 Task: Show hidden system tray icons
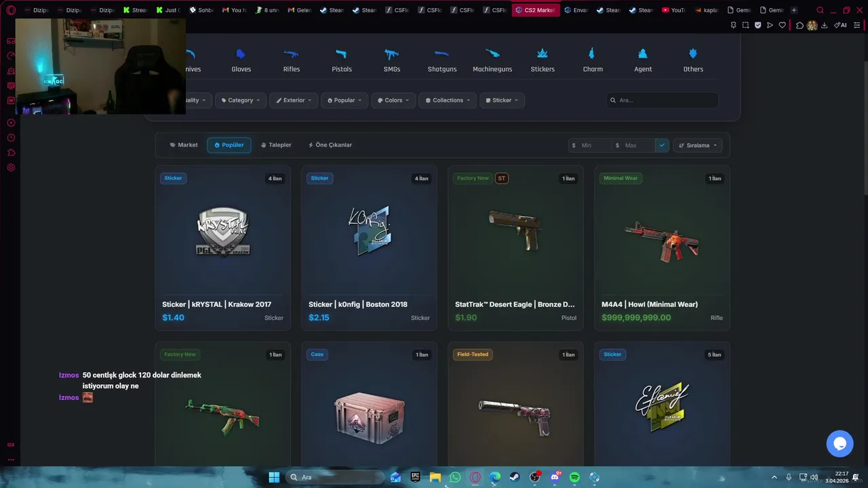(x=774, y=477)
